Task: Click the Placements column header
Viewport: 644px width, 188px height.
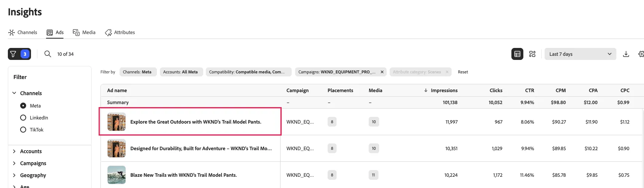Action: pyautogui.click(x=340, y=90)
